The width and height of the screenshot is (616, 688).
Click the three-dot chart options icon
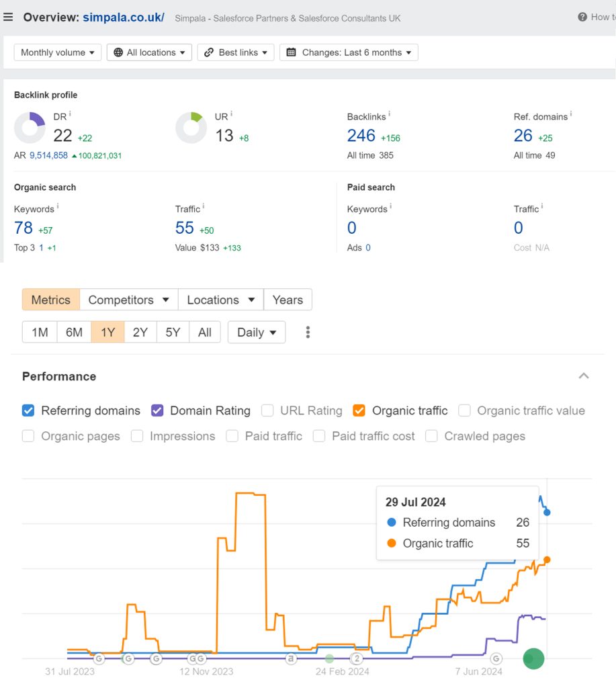pyautogui.click(x=308, y=332)
